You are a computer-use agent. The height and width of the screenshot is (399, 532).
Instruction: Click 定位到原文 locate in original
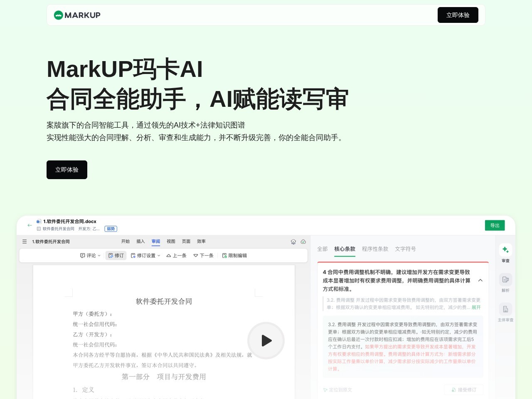337,390
